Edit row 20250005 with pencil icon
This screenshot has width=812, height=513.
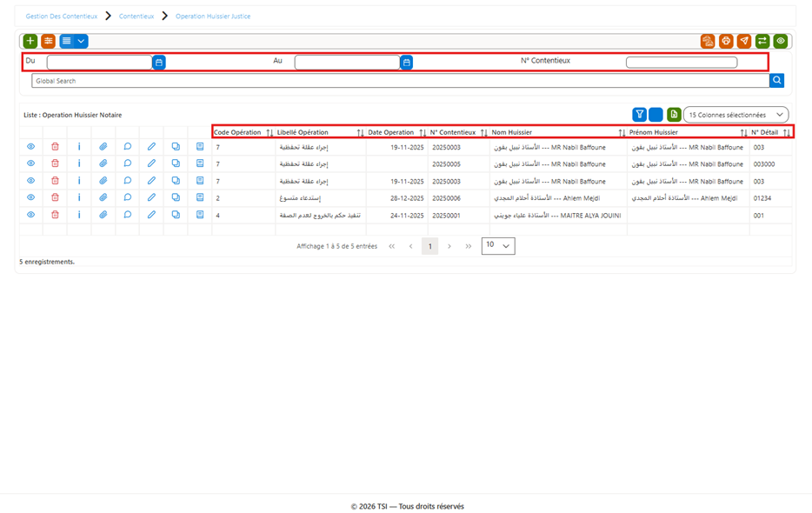pyautogui.click(x=151, y=163)
